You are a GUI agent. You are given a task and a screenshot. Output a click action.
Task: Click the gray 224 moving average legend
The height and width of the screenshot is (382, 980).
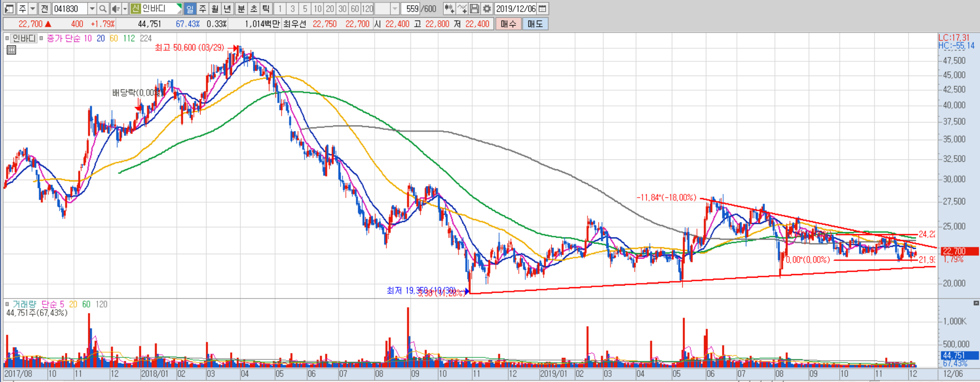[146, 38]
